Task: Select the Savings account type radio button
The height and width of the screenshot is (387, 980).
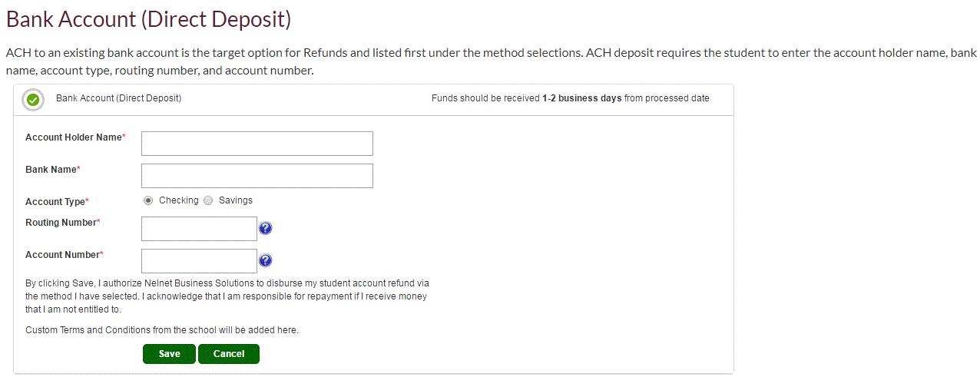Action: coord(208,200)
